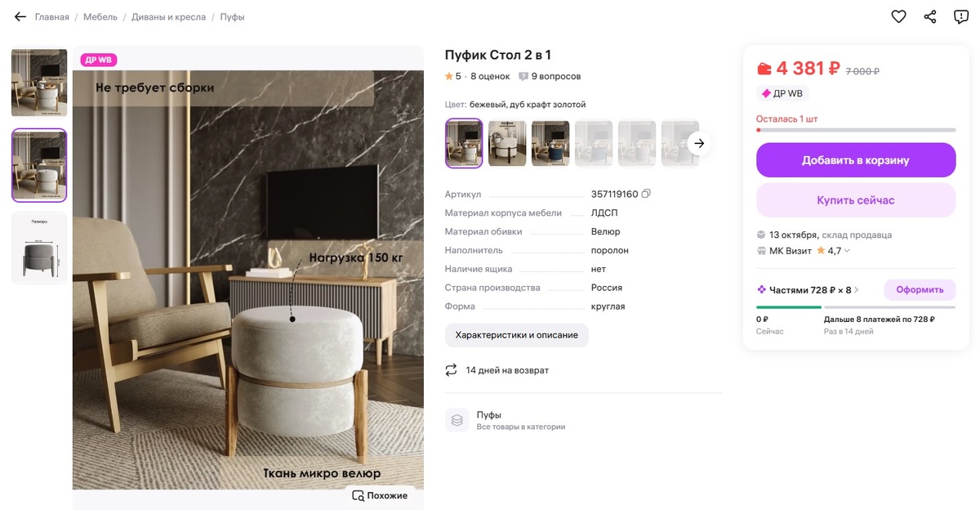Click Добавить в корзину button
Viewport: 980px width, 510px height.
point(856,160)
